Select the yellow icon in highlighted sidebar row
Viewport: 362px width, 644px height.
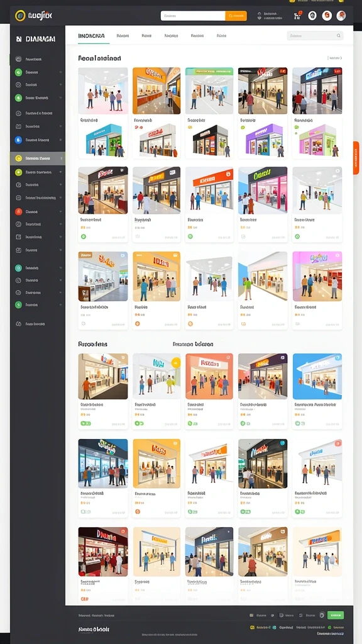(18, 158)
